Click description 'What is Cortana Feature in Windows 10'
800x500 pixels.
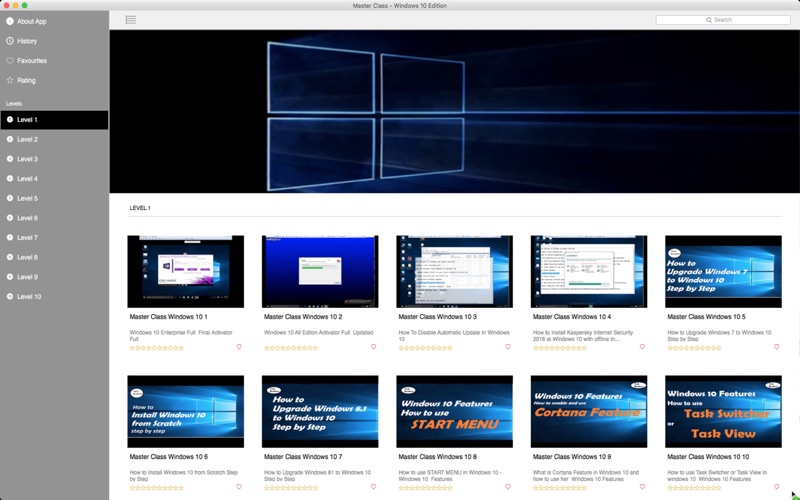tap(586, 476)
